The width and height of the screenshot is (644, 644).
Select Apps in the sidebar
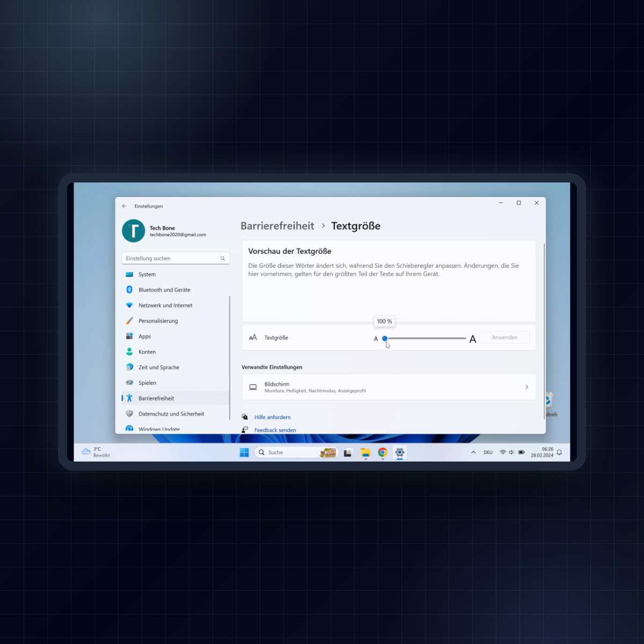tap(175, 336)
